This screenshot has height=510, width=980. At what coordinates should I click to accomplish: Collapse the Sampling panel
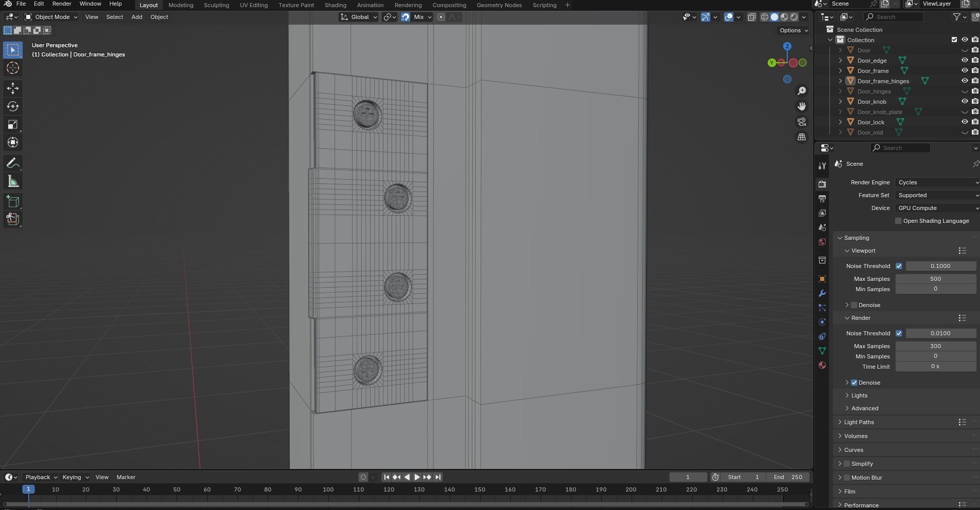point(856,238)
